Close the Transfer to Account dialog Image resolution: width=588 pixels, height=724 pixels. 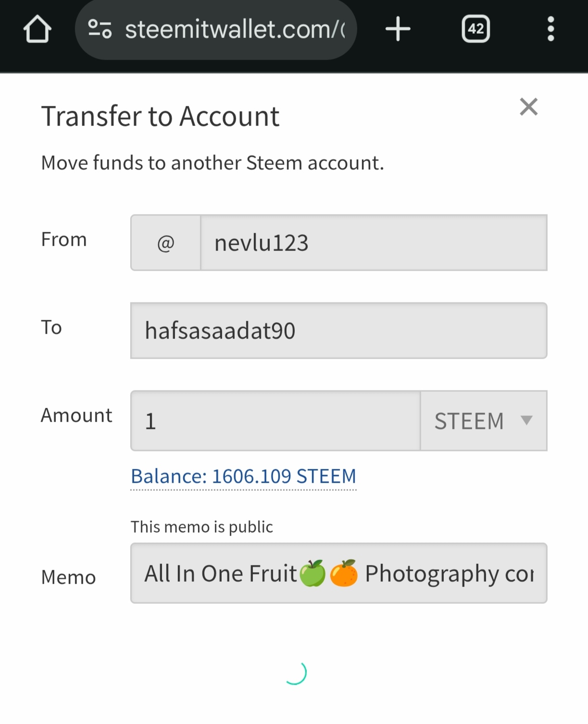tap(529, 107)
